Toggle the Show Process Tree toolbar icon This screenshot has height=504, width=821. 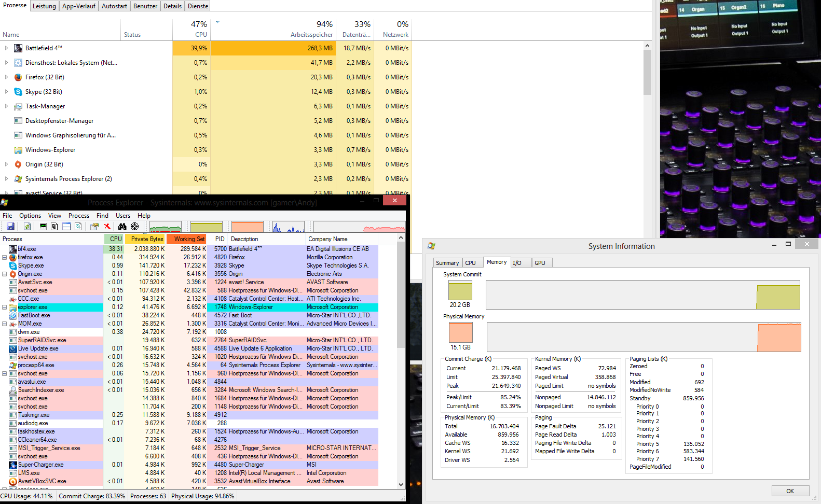(54, 227)
